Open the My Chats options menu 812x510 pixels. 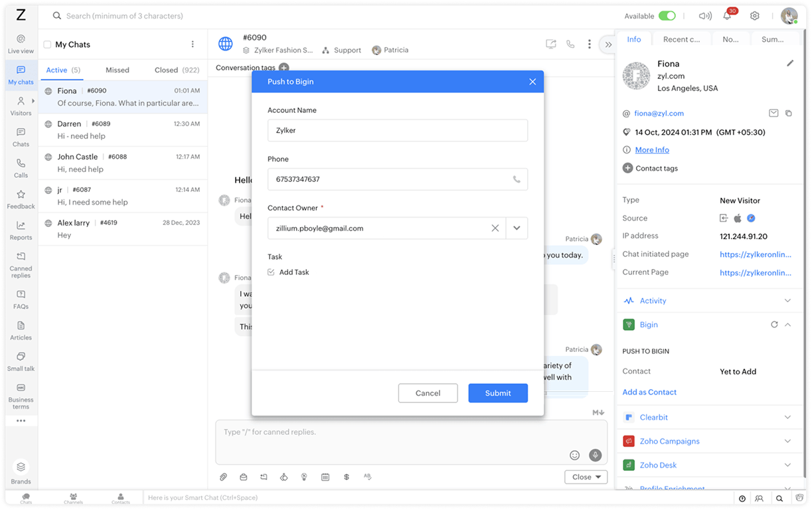click(193, 44)
